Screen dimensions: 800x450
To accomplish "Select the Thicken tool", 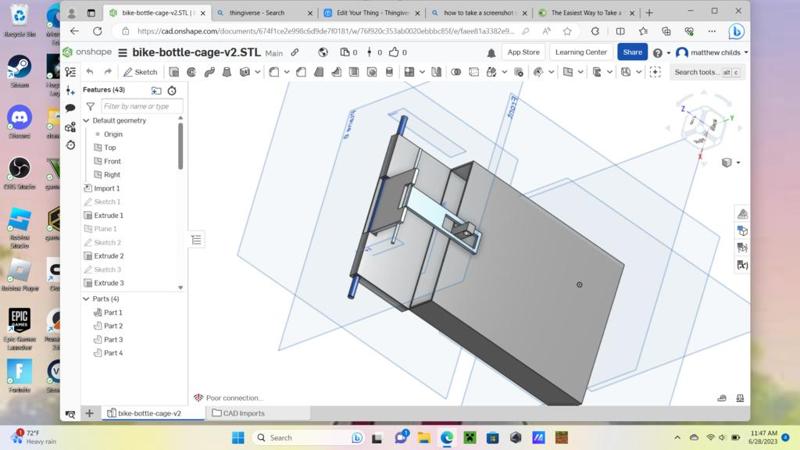I will click(x=245, y=72).
